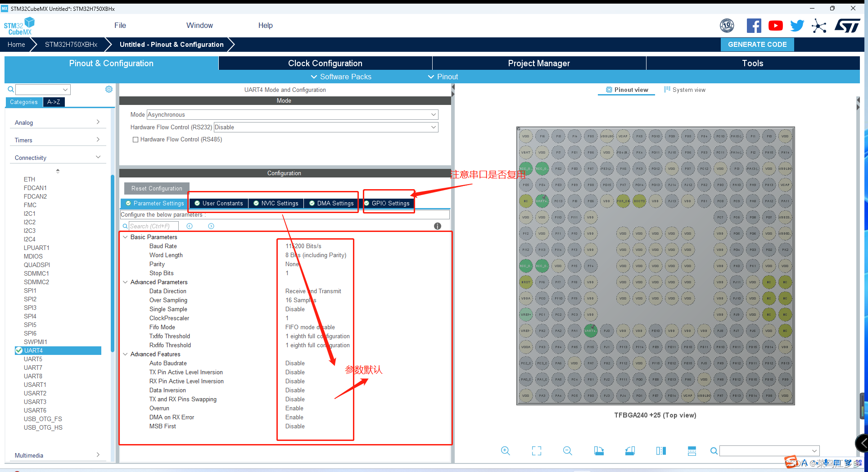Click the Baud Rate value 115200 Bits/s
Viewport: 868px width, 472px height.
point(303,246)
